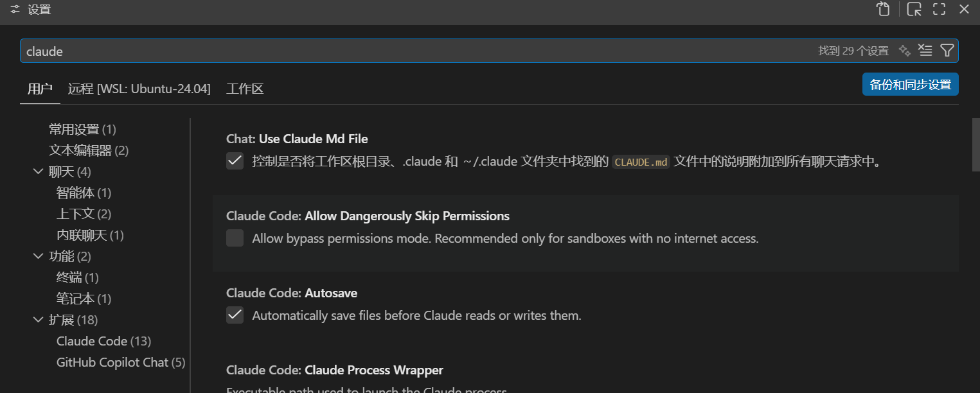Enable Allow Dangerously Skip Permissions
Screen dimensions: 980x393
235,238
